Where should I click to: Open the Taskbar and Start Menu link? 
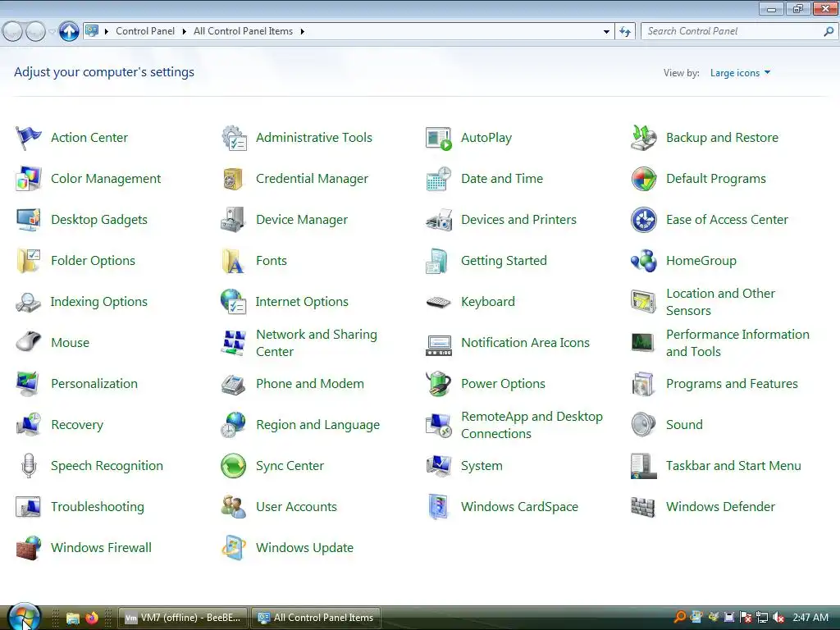[733, 466]
